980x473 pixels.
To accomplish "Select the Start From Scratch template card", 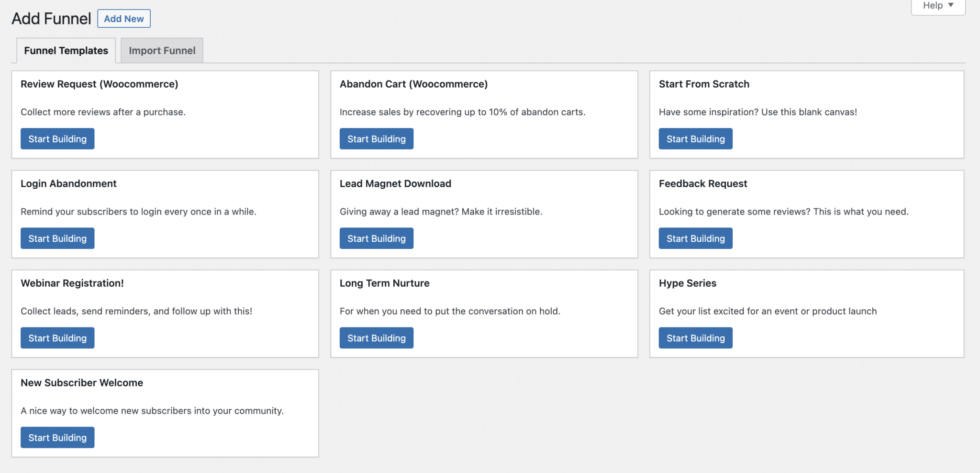I will pyautogui.click(x=807, y=115).
